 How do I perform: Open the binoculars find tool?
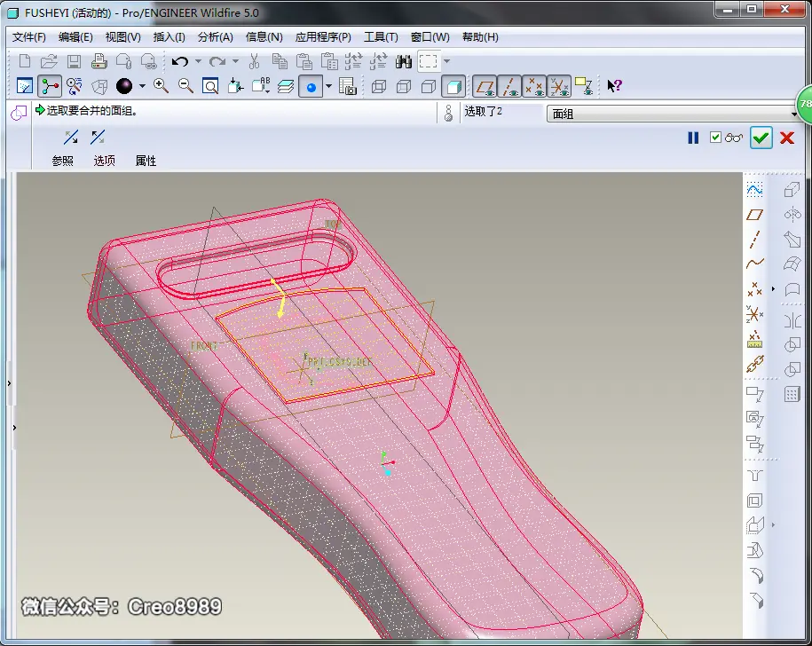coord(404,61)
